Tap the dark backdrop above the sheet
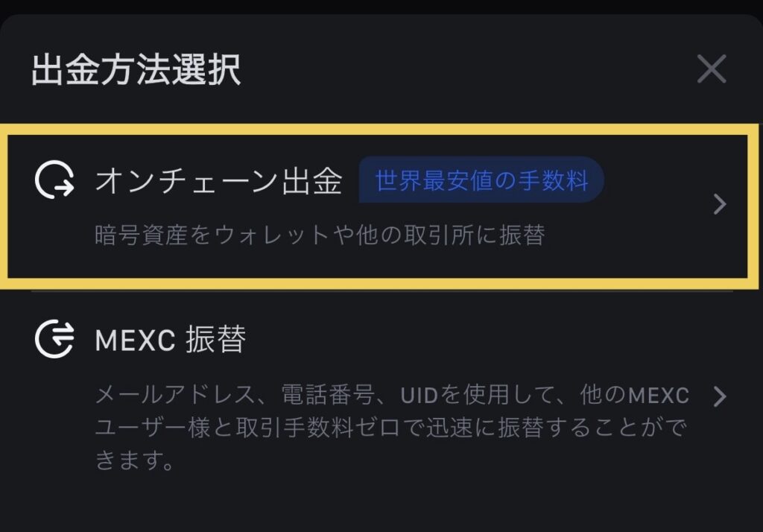Viewport: 763px width, 532px height. pos(381,6)
